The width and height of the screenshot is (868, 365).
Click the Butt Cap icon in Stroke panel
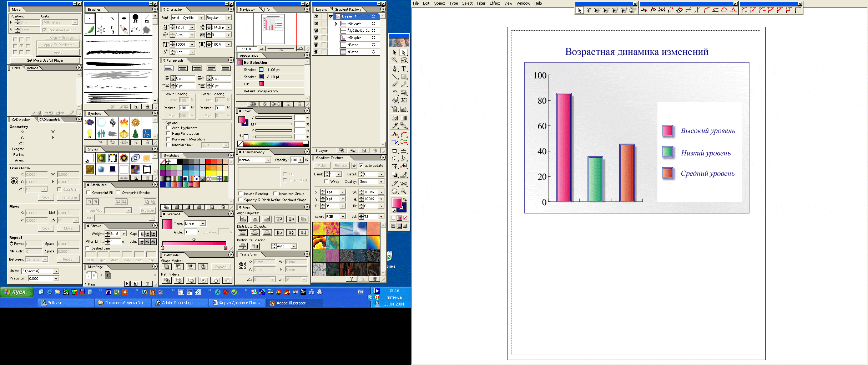[142, 234]
